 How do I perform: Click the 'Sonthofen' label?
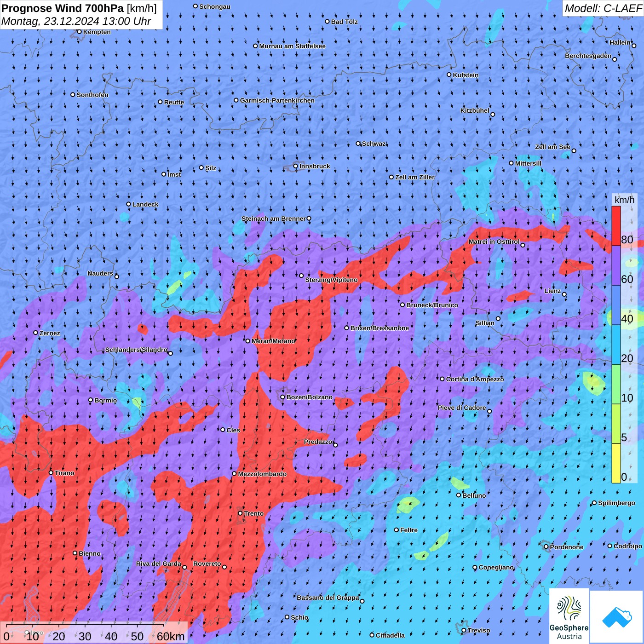coord(92,95)
